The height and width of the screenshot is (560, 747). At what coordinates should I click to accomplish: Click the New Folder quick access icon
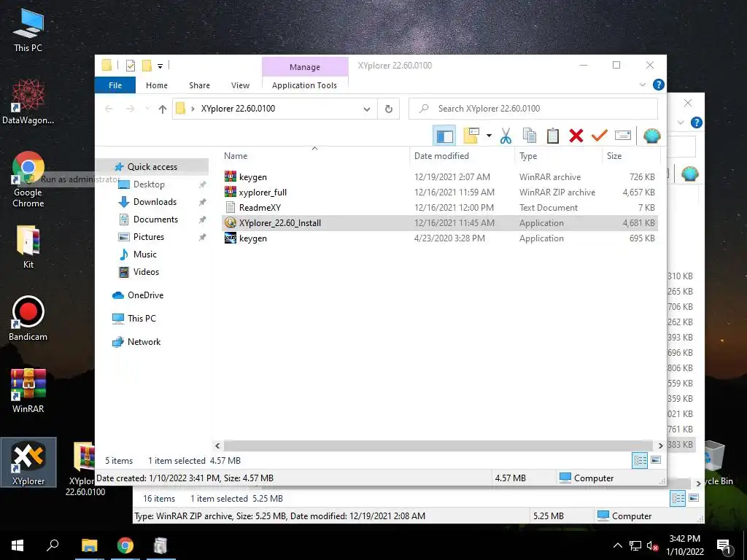click(x=147, y=66)
